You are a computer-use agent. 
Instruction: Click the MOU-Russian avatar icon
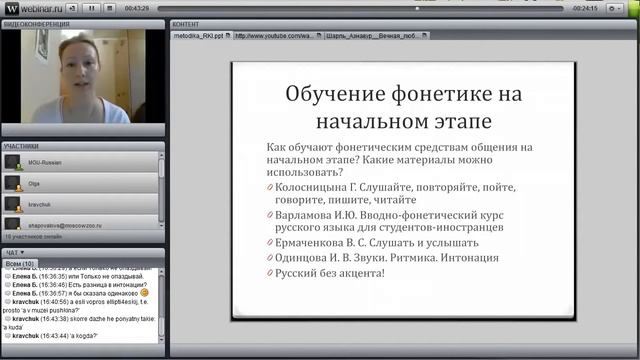click(x=13, y=162)
